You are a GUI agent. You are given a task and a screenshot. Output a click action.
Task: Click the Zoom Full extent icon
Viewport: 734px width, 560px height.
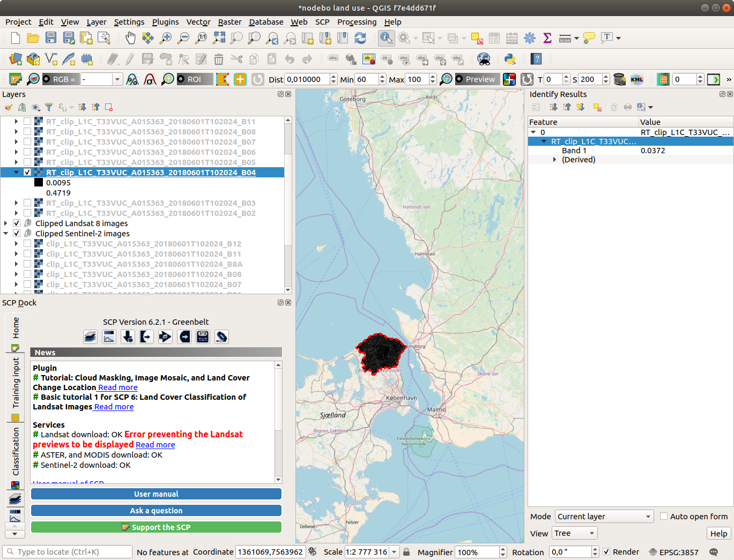(219, 38)
